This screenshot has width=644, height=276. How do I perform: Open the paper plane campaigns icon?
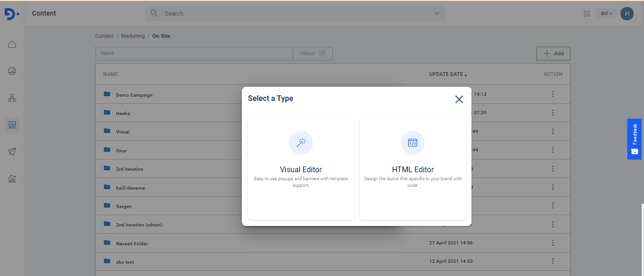pos(12,151)
